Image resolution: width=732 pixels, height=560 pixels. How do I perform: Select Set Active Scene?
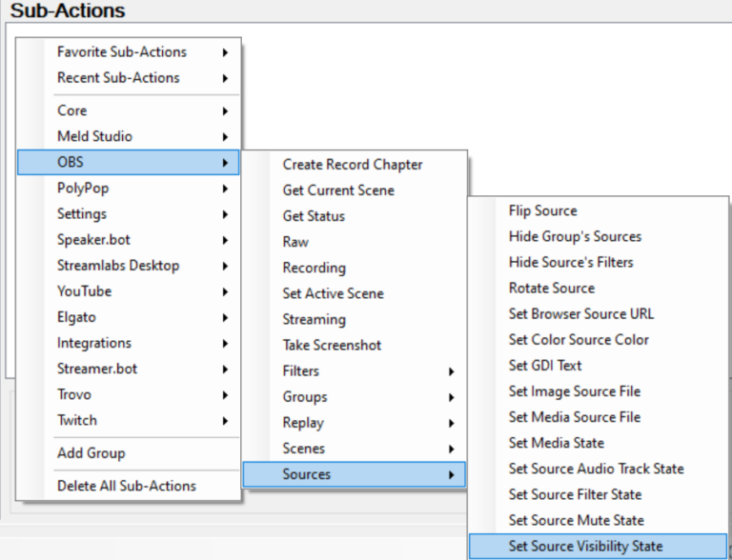click(333, 293)
